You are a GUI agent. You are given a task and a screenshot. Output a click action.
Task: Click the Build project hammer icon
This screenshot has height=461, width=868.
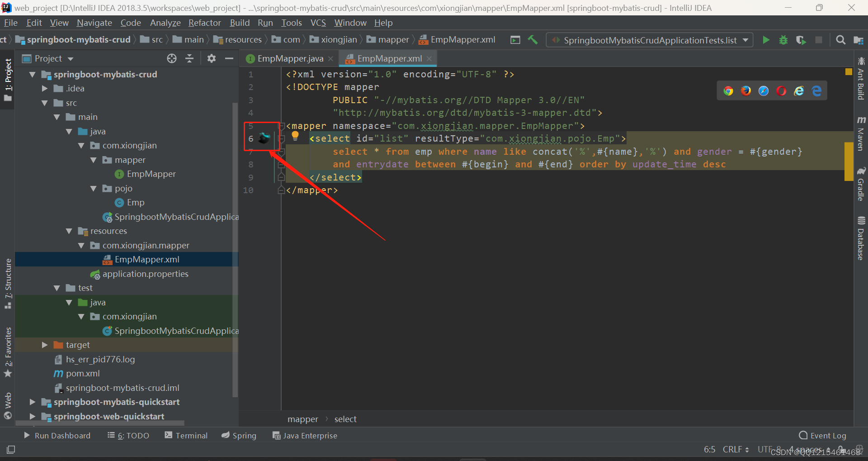coord(533,40)
